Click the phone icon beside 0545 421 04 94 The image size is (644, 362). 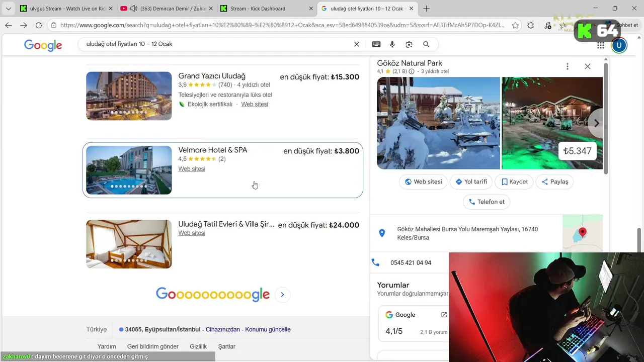(375, 262)
